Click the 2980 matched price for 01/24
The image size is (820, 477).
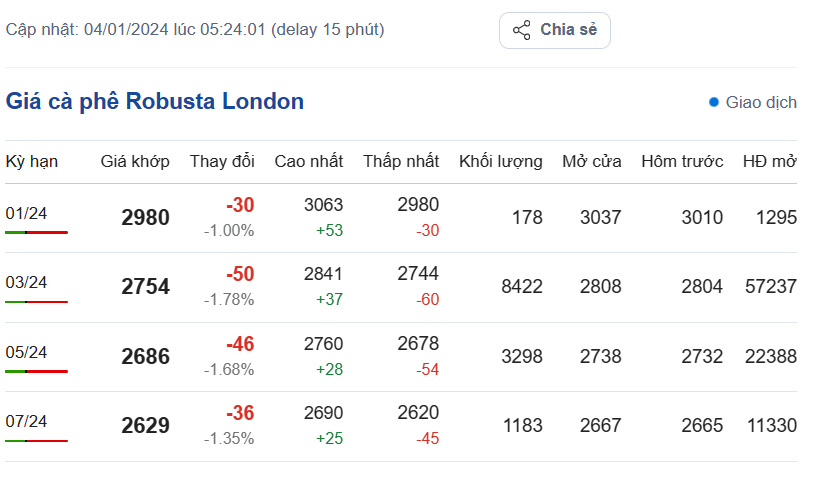tap(146, 217)
